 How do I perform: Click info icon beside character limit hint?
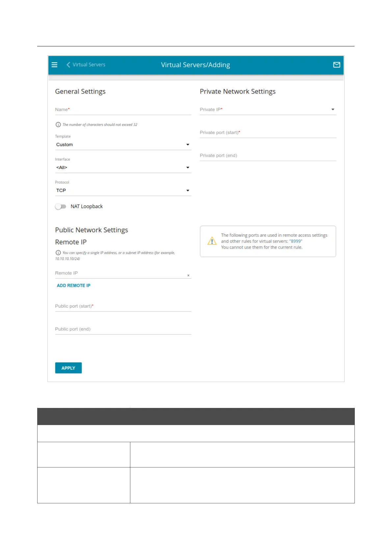(x=58, y=125)
